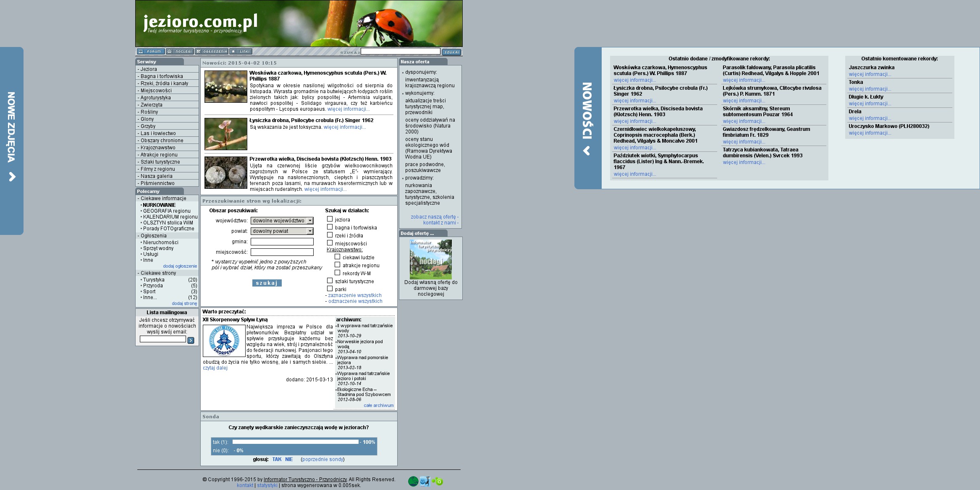
Task: Tick the szlaki turystyczne checkbox
Action: (330, 281)
